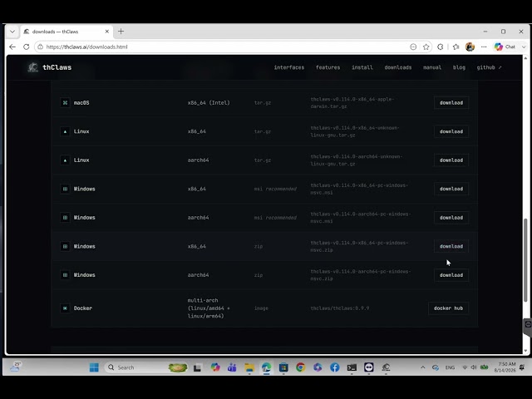Click the Docker row icon
This screenshot has width=532, height=399.
[65, 308]
